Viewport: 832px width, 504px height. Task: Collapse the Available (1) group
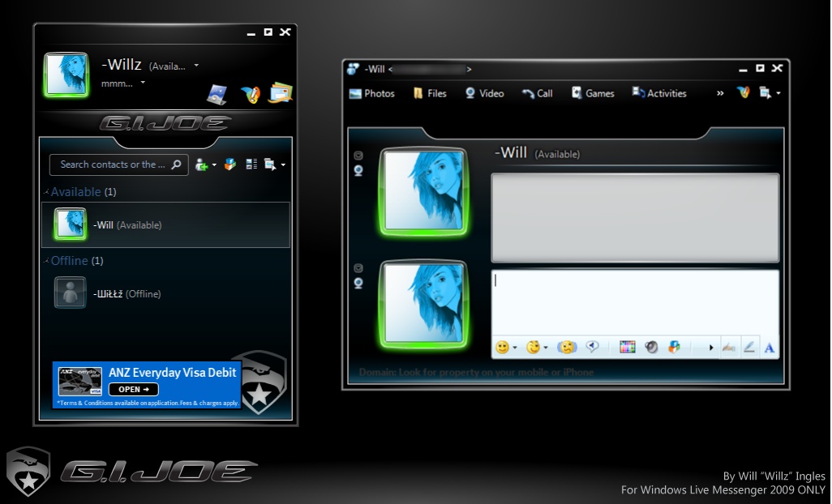click(46, 192)
